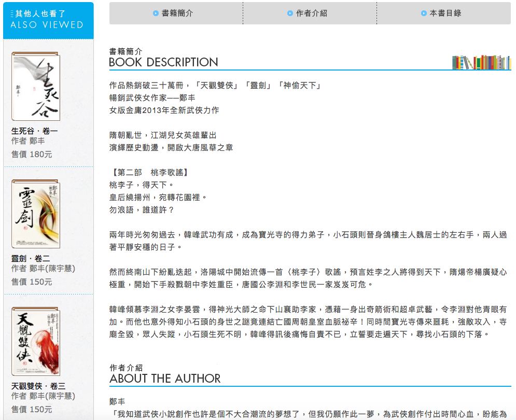Click the line 暢銷武俠女作家——鄭丰
The width and height of the screenshot is (516, 420).
pos(152,98)
